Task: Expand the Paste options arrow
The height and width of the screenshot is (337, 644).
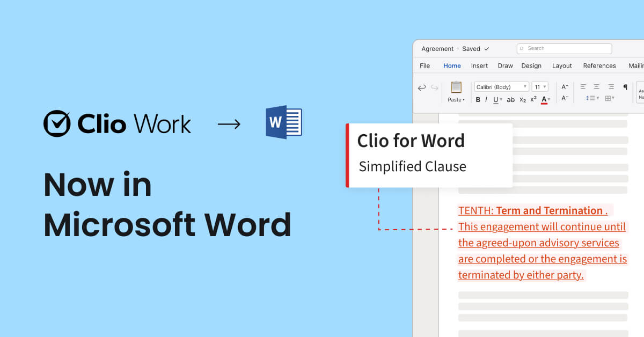Action: pyautogui.click(x=464, y=100)
